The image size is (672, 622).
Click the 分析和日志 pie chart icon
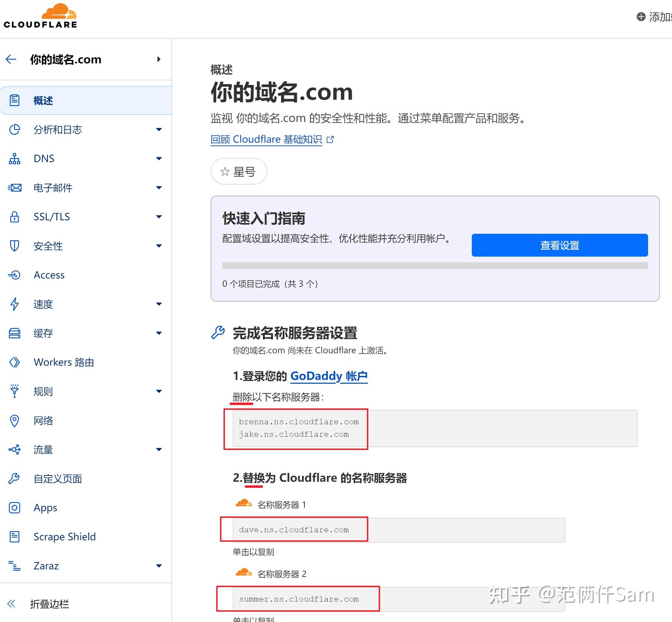[15, 130]
